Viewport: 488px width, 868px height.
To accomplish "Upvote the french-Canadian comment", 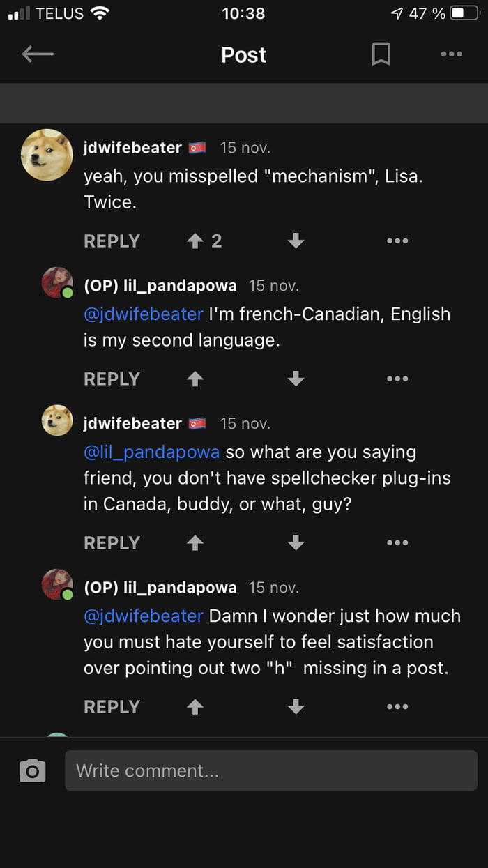I will 195,379.
